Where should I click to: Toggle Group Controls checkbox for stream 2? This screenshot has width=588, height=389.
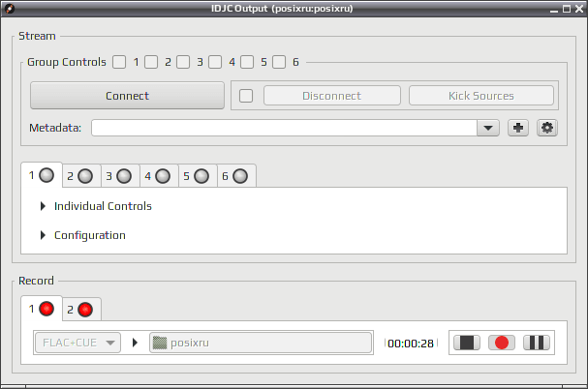[x=151, y=62]
